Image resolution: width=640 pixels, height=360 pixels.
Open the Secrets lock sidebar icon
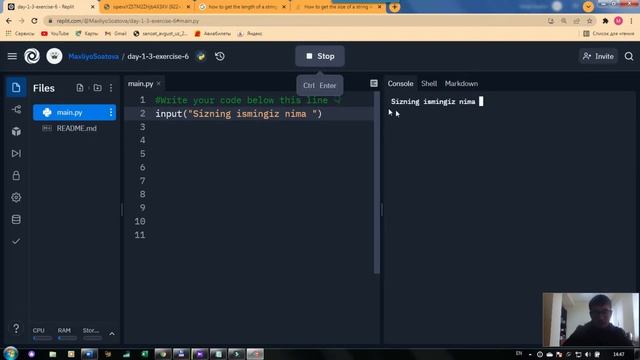coord(16,176)
